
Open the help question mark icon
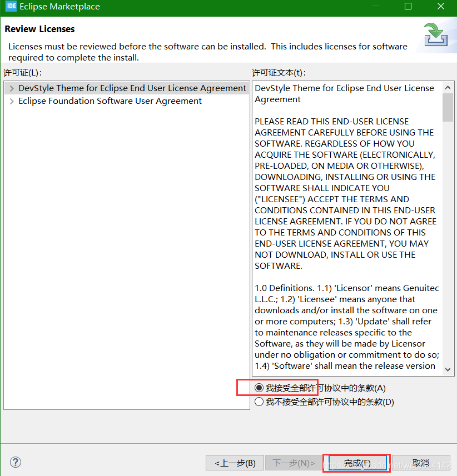pos(16,462)
